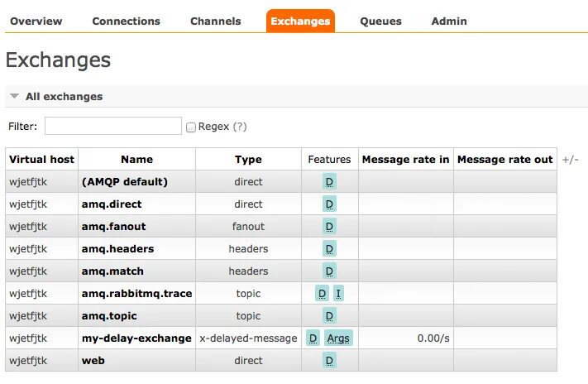Click the D badge for amq.fanout
Viewport: 588px width, 384px height.
coord(329,227)
